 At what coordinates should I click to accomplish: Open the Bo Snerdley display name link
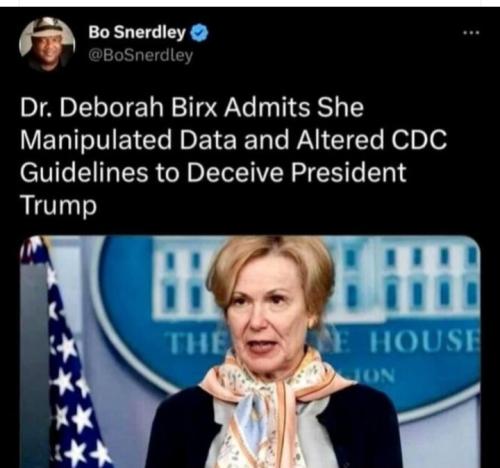click(137, 32)
